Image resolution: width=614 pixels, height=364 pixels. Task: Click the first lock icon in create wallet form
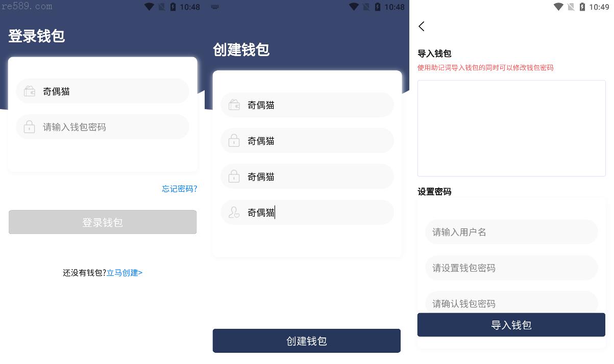point(234,141)
